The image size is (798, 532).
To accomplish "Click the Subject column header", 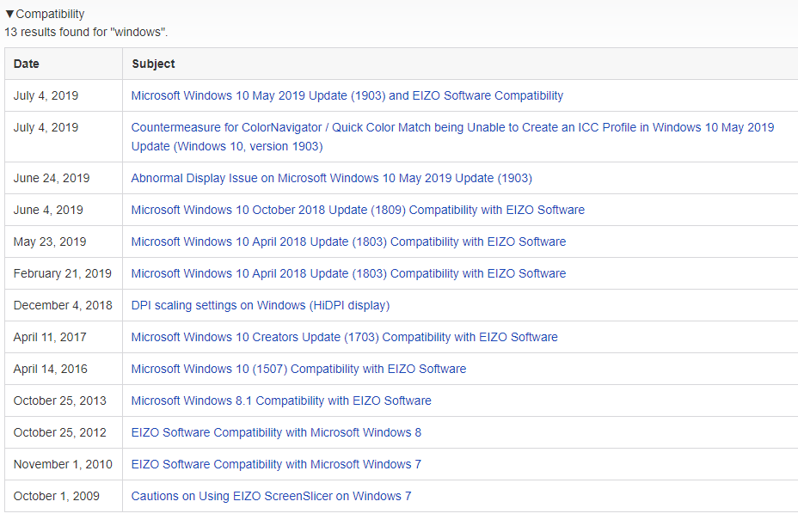I will tap(153, 64).
